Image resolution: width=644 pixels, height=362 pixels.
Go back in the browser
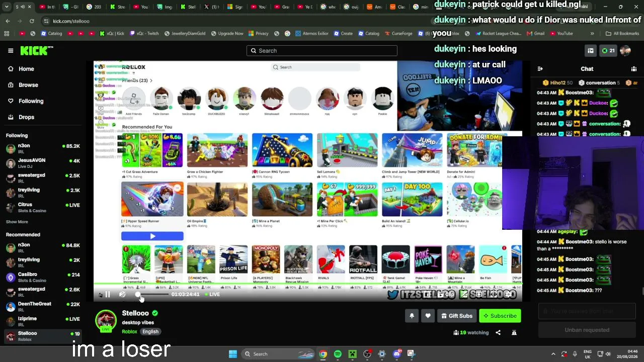coord(8,21)
